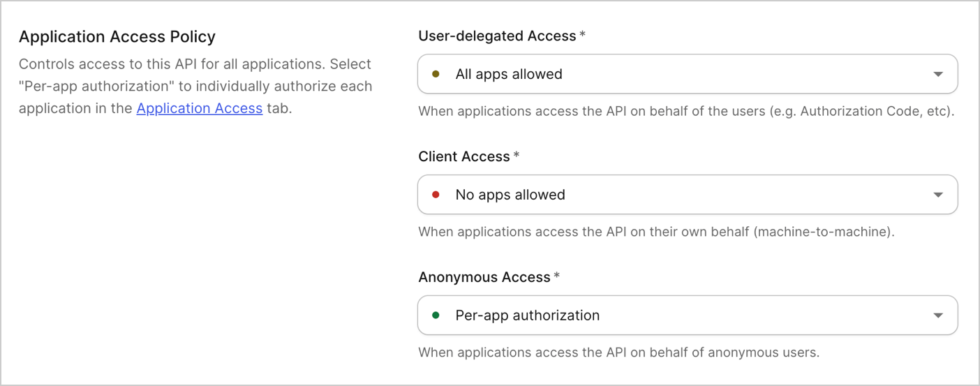Follow the Application Access link
The width and height of the screenshot is (980, 386).
pos(200,108)
